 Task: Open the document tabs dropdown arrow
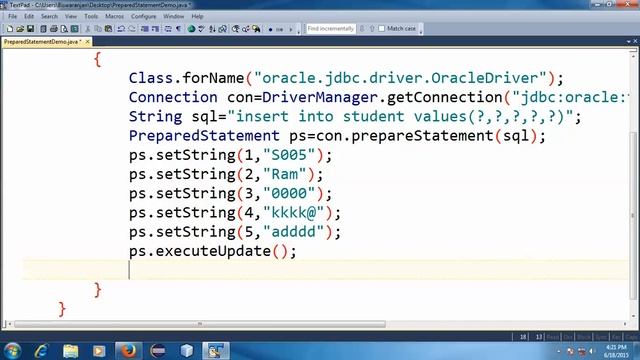point(628,41)
